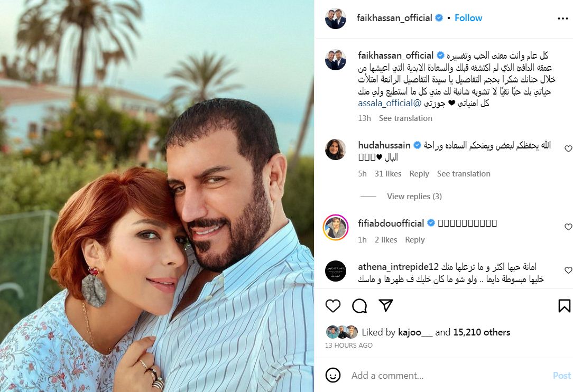This screenshot has height=392, width=573.
Task: See translation of hudahussain's comment
Action: click(464, 174)
